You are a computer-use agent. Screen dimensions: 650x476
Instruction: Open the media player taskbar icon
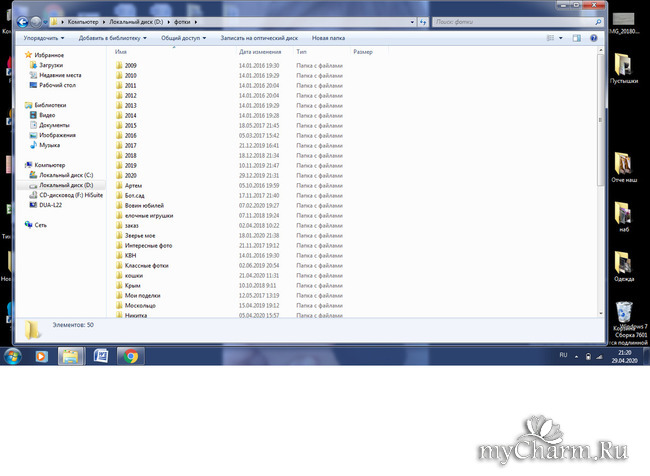(x=41, y=355)
